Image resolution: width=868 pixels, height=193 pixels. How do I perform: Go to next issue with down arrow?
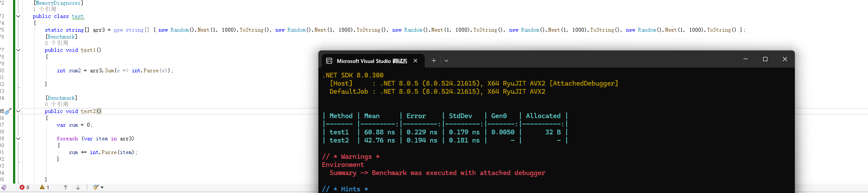(78, 187)
